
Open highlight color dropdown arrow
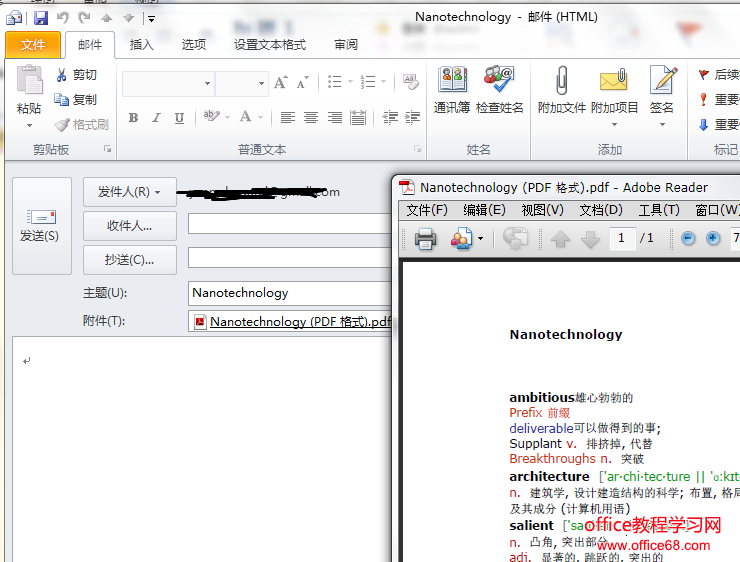point(227,117)
